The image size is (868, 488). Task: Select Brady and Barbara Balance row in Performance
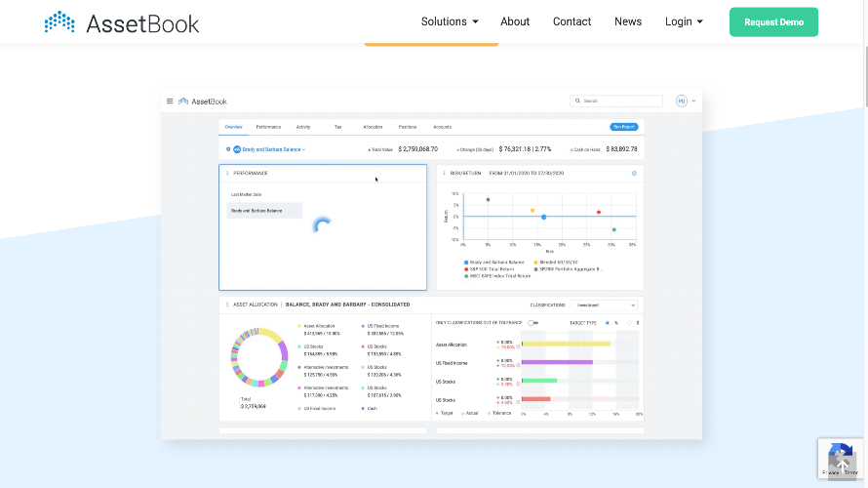point(264,211)
